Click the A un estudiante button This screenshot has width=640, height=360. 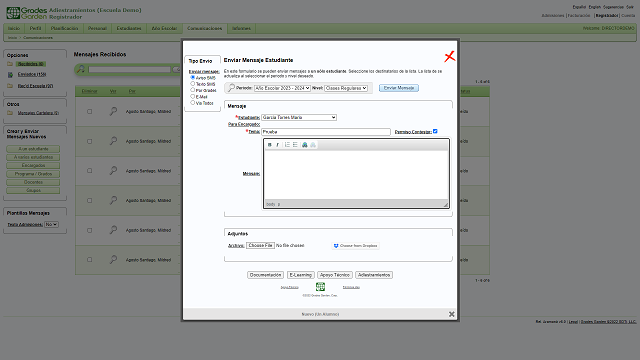[33, 149]
